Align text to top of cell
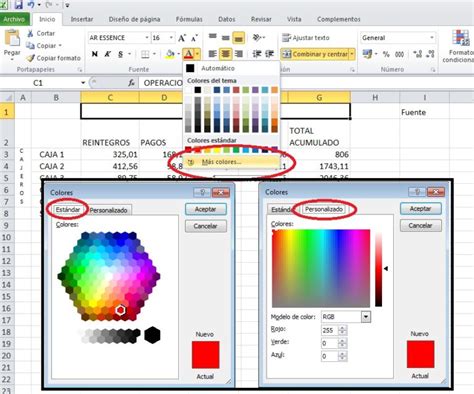474x394 pixels. coord(213,37)
